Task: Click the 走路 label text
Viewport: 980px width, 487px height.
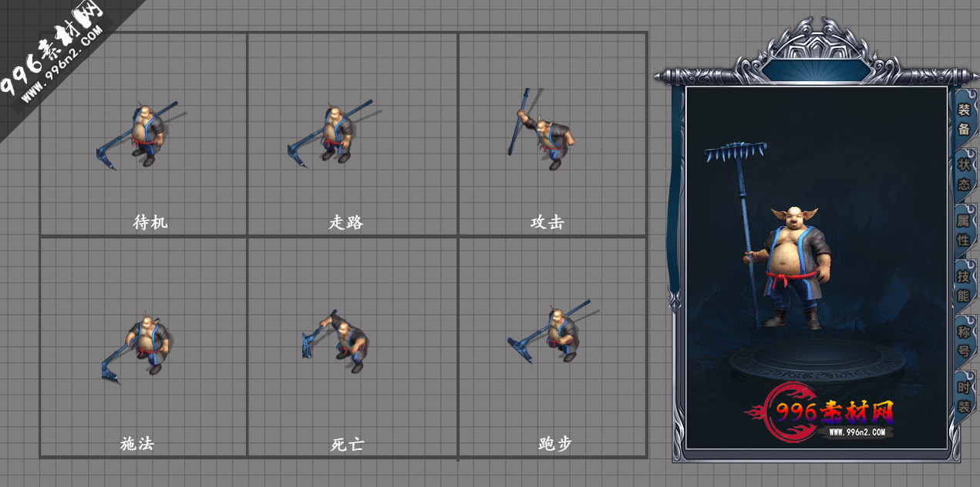Action: (346, 222)
